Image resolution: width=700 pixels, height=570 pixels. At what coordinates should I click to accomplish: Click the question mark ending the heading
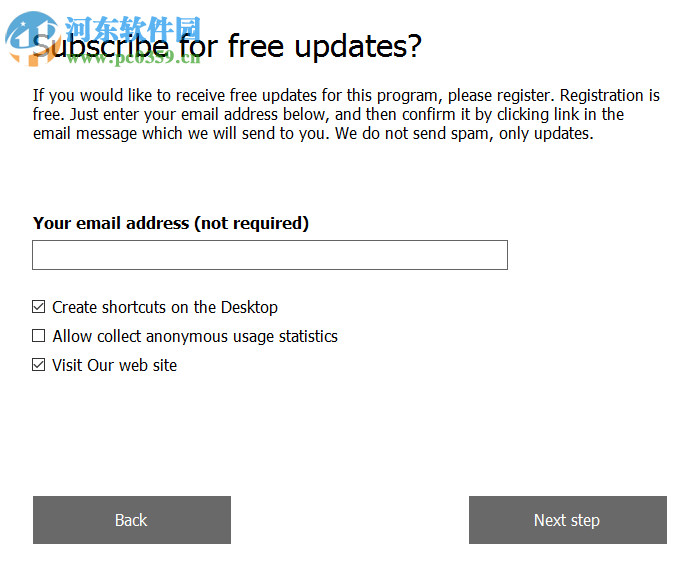click(x=414, y=46)
